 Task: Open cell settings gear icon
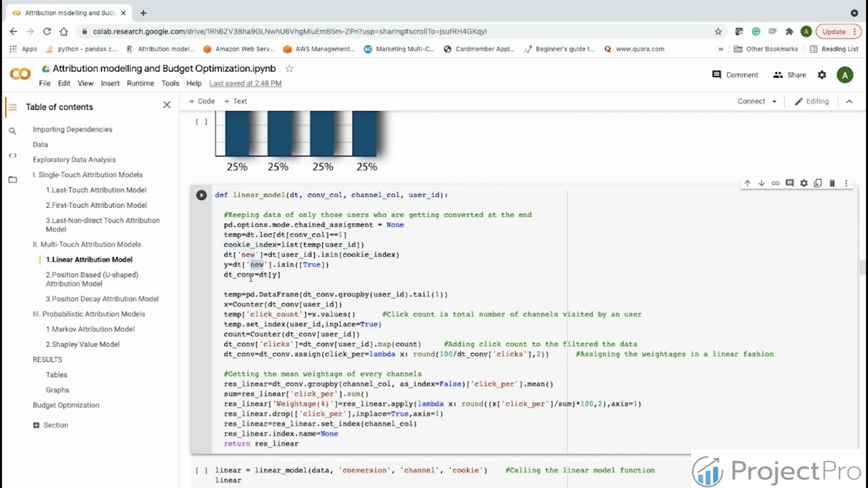point(804,183)
